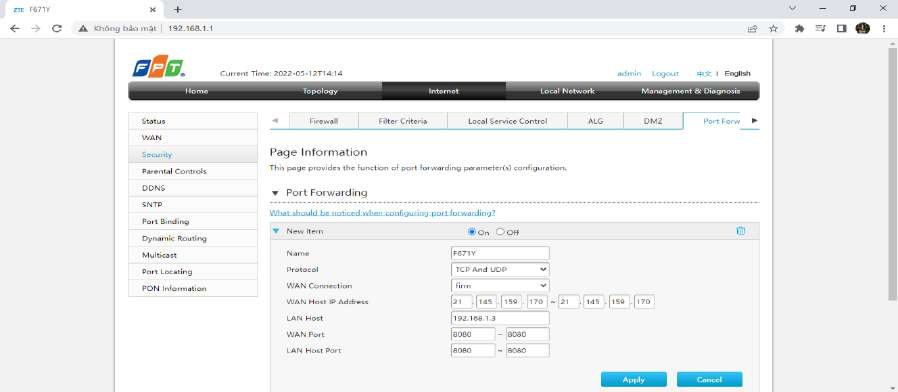
Task: Switch to the Firewall tab
Action: [324, 121]
